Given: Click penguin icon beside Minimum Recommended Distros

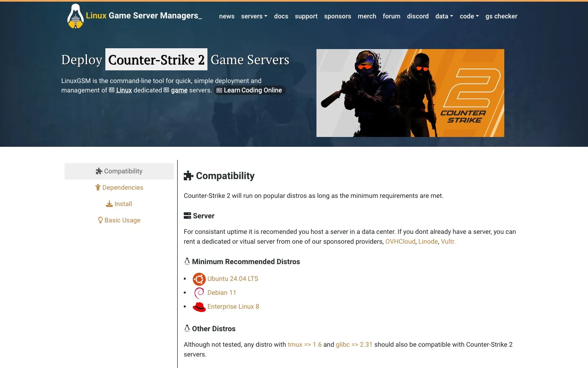Looking at the screenshot, I should click(x=187, y=261).
